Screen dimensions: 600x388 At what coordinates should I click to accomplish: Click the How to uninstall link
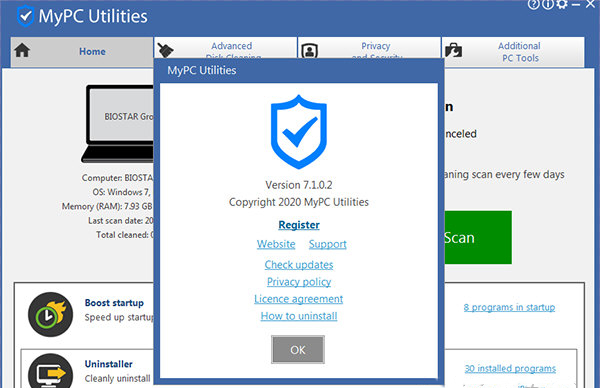pyautogui.click(x=299, y=316)
